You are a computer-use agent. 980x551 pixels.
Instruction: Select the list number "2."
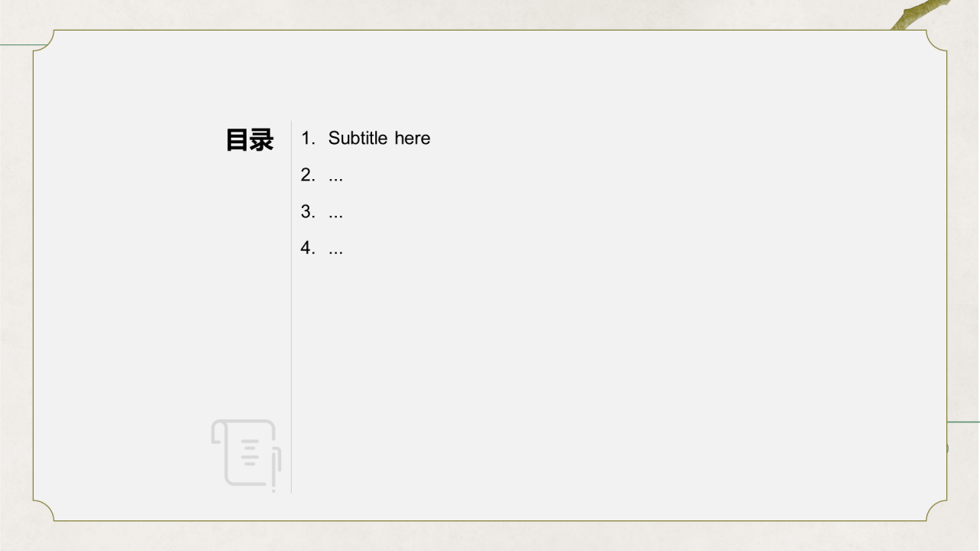coord(308,175)
